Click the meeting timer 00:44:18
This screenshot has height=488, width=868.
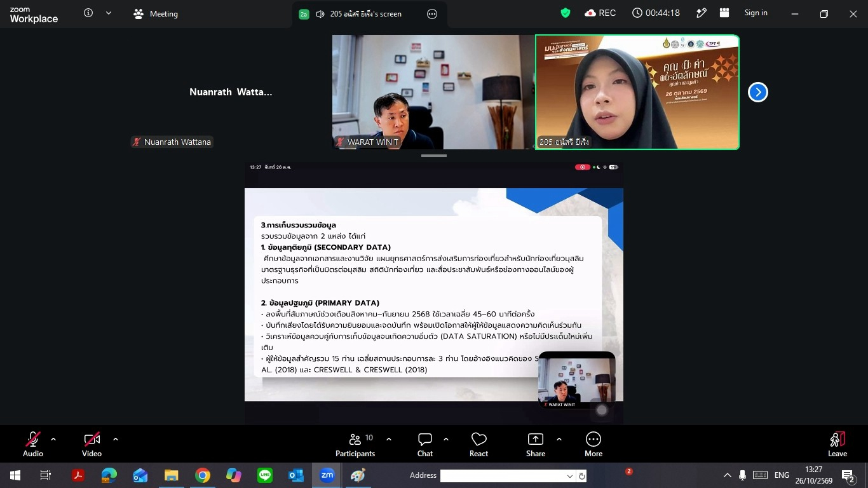pyautogui.click(x=656, y=13)
